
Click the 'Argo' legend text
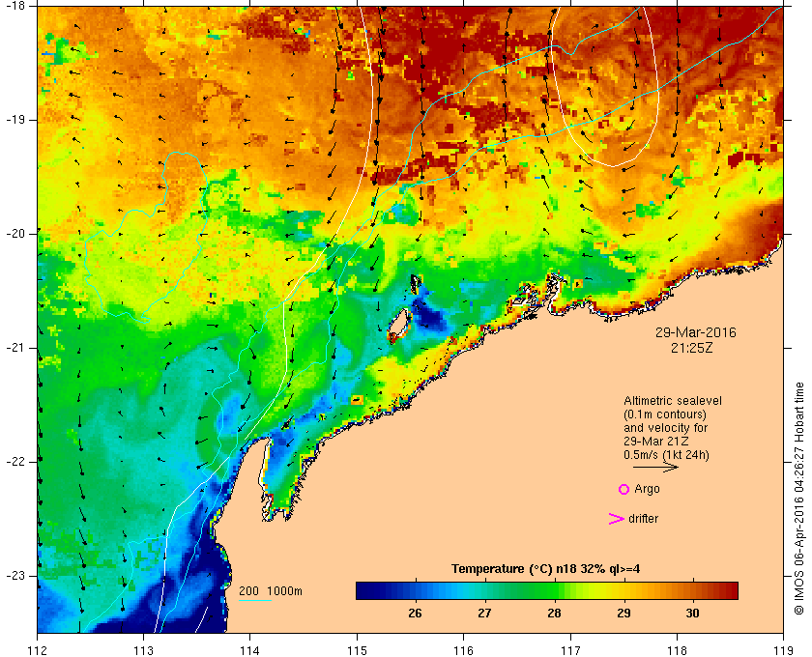click(x=647, y=489)
